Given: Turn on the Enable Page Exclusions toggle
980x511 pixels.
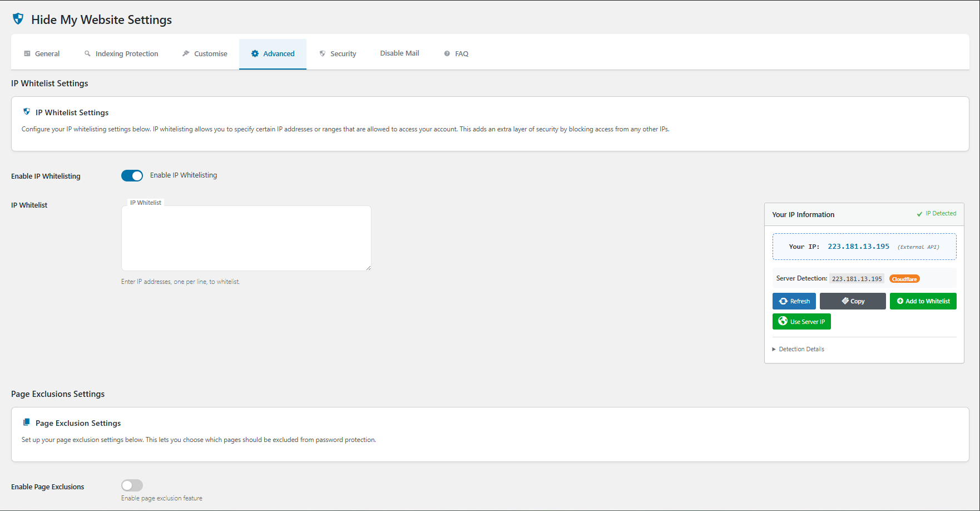Looking at the screenshot, I should (x=132, y=485).
